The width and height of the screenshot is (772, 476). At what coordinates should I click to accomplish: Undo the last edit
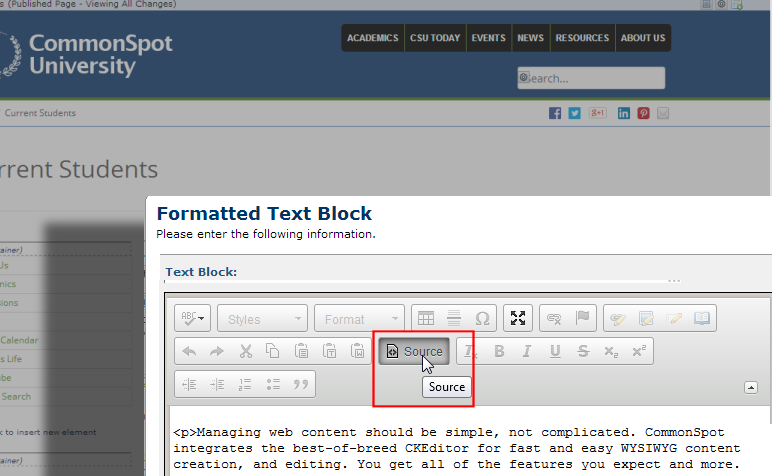tap(190, 351)
